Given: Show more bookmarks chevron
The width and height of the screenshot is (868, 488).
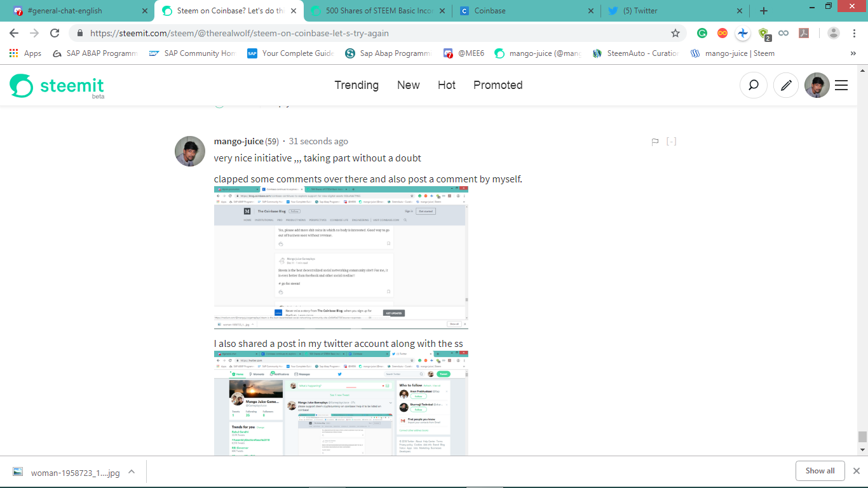Looking at the screenshot, I should [x=853, y=53].
